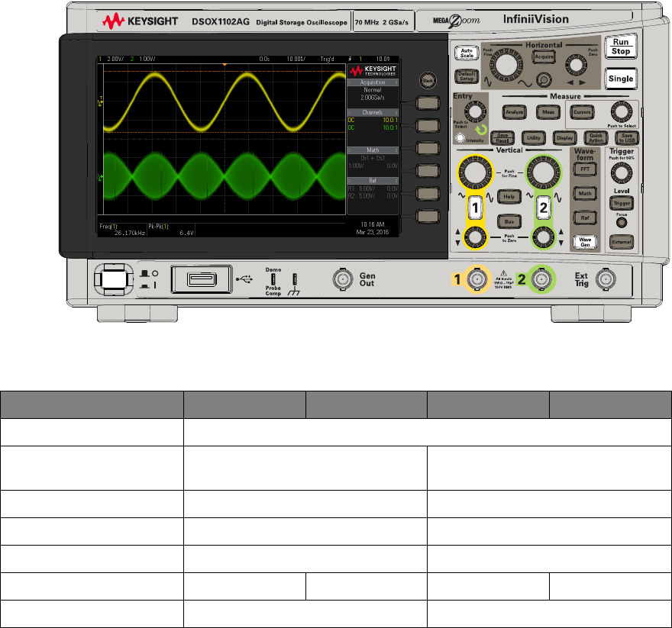This screenshot has height=628, width=672.
Task: Push channel 1 position knob to zero
Action: click(x=475, y=237)
